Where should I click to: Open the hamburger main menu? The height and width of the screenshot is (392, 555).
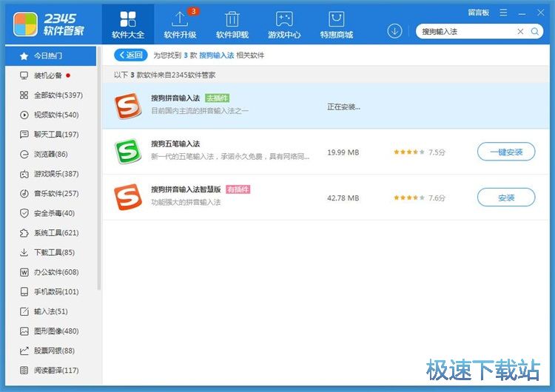pos(504,13)
